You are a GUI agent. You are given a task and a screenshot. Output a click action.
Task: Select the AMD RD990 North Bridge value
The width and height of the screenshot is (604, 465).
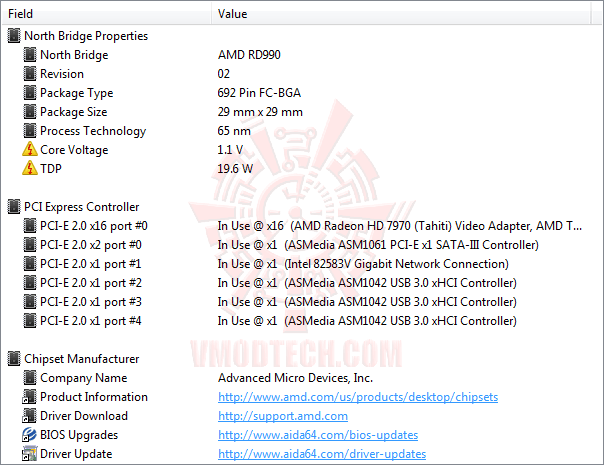(x=249, y=55)
